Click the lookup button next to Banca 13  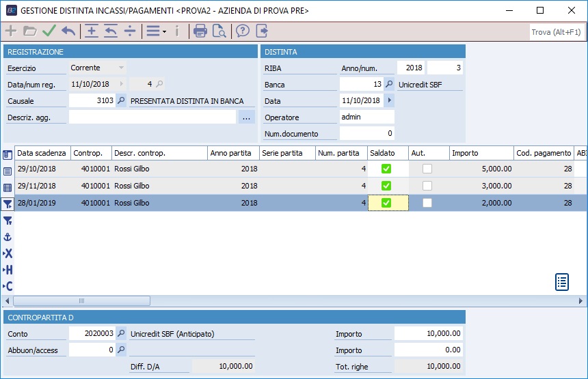tap(389, 85)
